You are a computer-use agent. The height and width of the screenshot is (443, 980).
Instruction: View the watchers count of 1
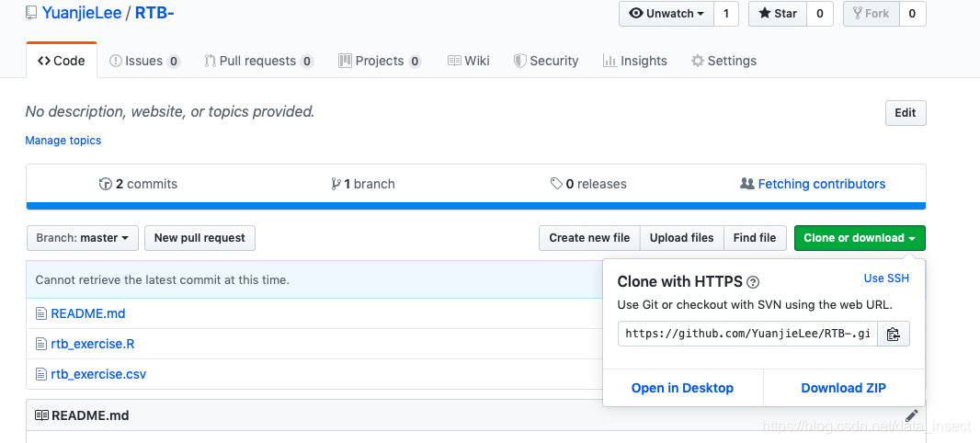click(725, 14)
